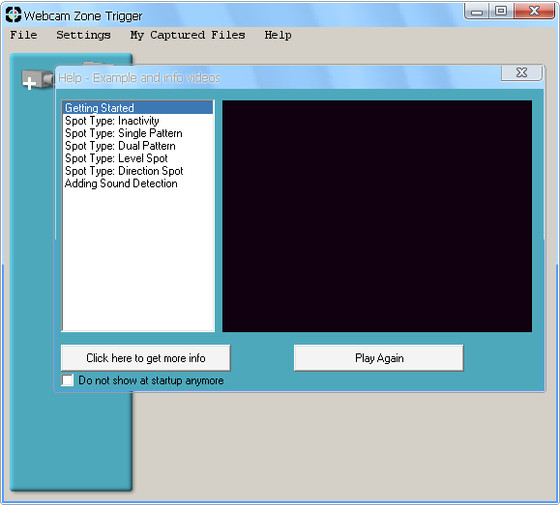Maximize the main application window
The height and width of the screenshot is (505, 560).
(501, 11)
